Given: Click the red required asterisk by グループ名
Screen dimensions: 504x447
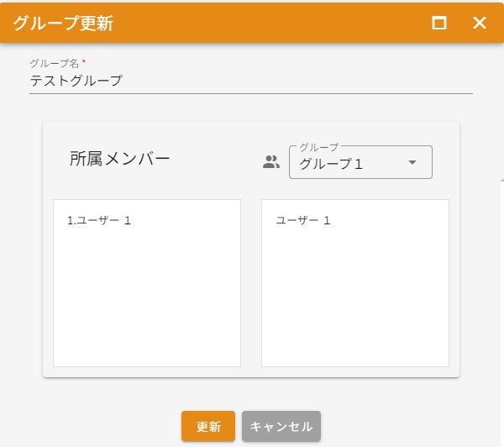Looking at the screenshot, I should click(84, 63).
